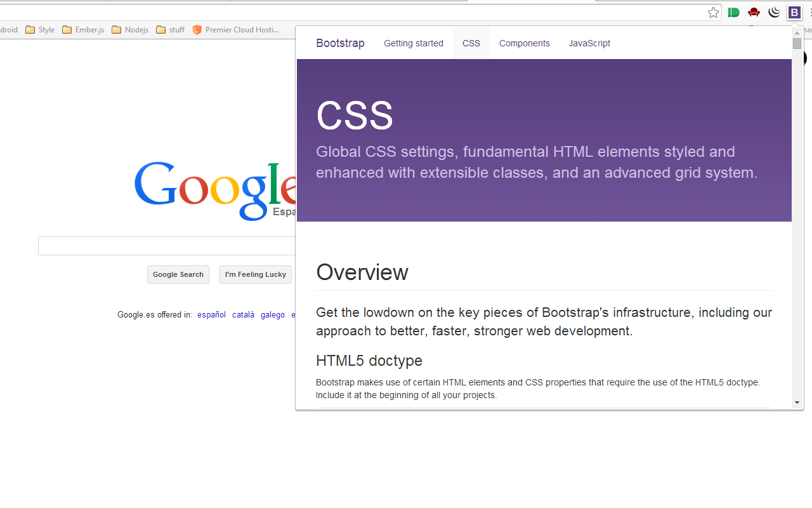Click the Overview heading
Image resolution: width=812 pixels, height=508 pixels.
point(362,272)
